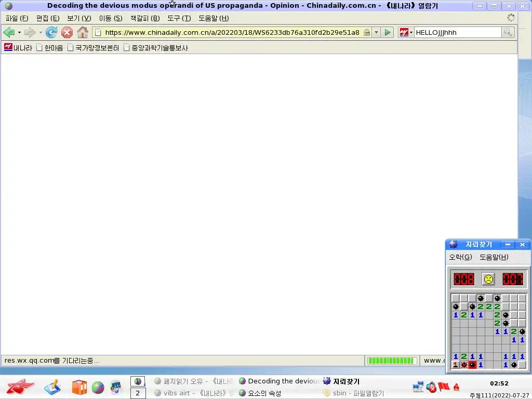Launch the notepad pencil launcher icon
Viewport: 532px width, 399px height.
coord(52,387)
